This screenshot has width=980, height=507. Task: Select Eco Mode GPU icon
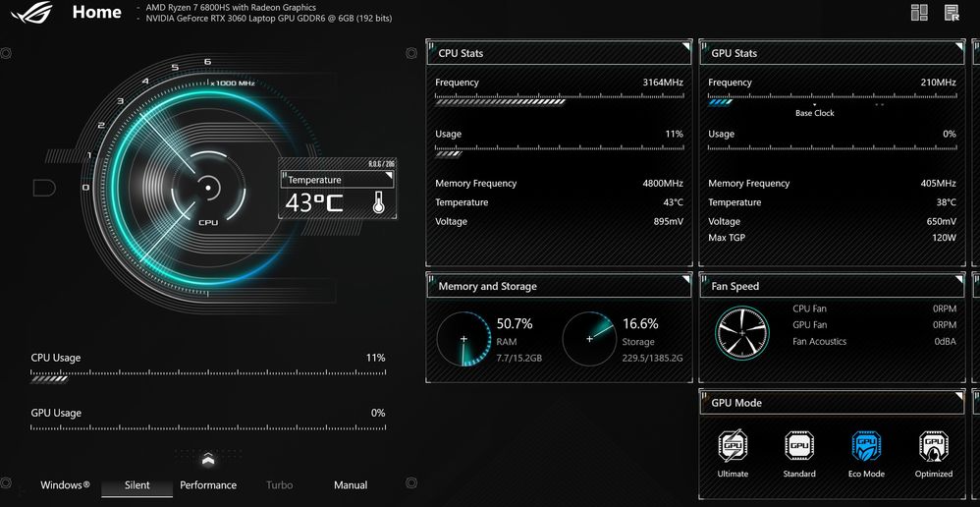[x=866, y=446]
